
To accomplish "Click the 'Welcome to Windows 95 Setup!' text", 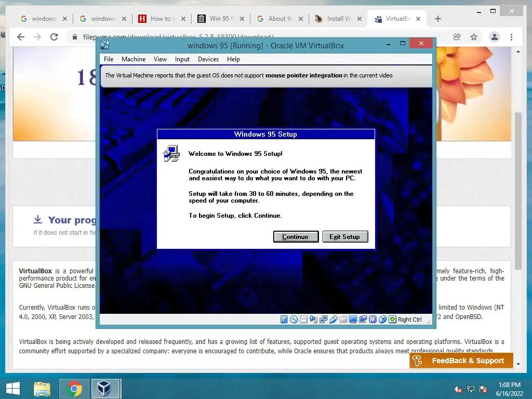I will 235,154.
